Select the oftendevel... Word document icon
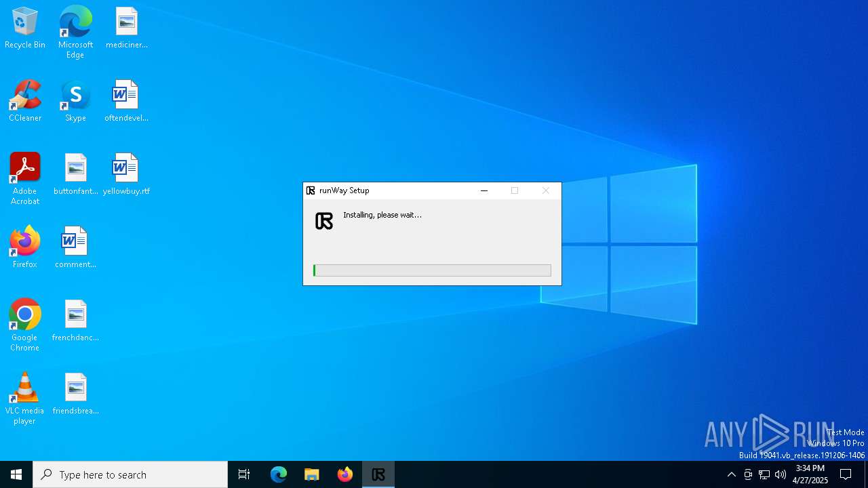This screenshot has height=488, width=868. click(126, 101)
